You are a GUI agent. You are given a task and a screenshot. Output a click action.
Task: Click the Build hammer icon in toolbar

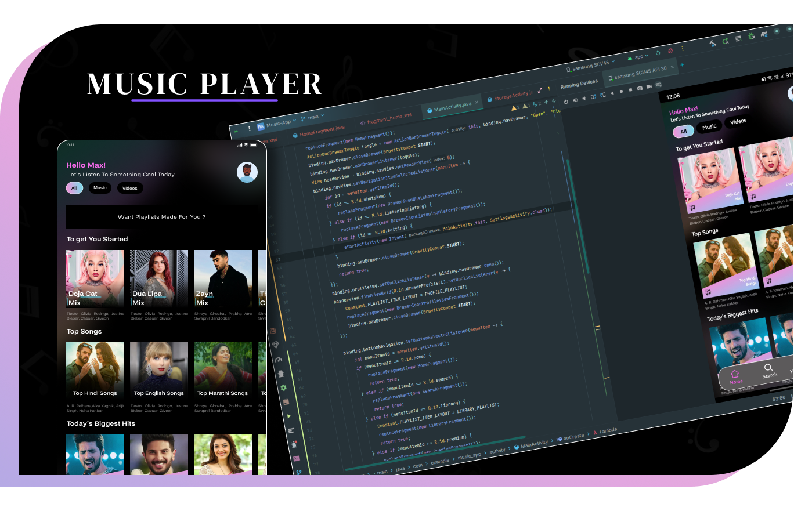coord(712,44)
